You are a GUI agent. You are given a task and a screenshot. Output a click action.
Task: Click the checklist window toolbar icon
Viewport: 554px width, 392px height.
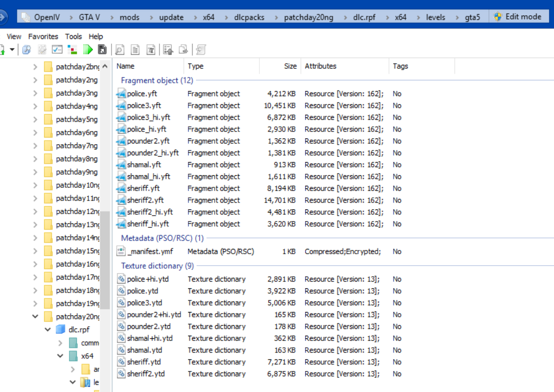(x=57, y=49)
